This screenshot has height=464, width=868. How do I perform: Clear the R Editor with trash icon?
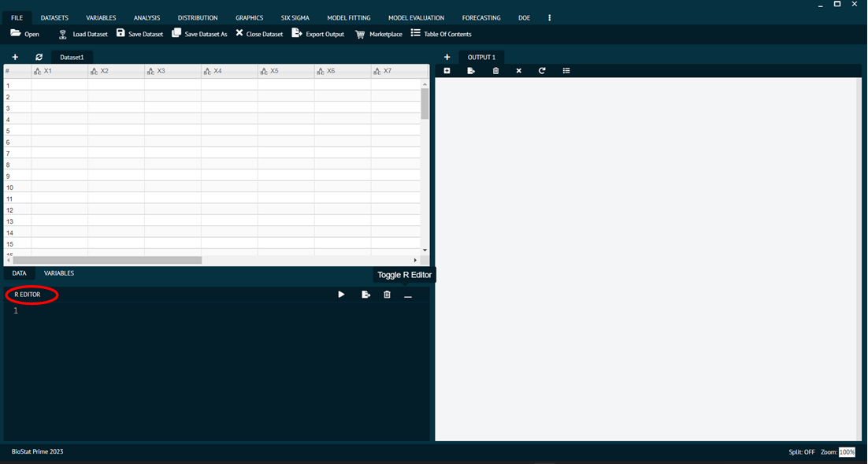click(x=387, y=295)
